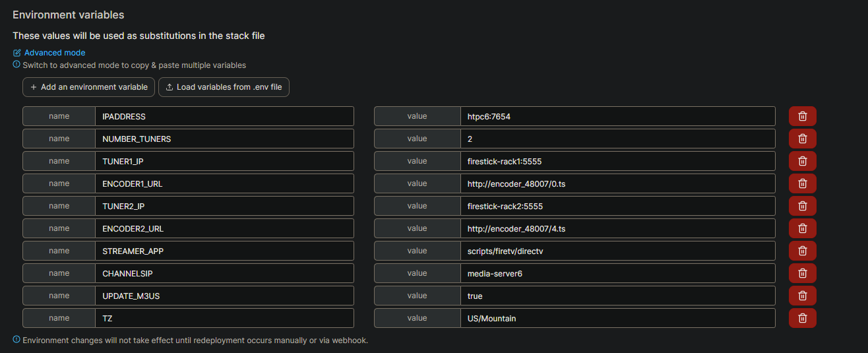Edit the IPADDRESS value field htpc6:7654
The width and height of the screenshot is (868, 353).
tap(617, 116)
